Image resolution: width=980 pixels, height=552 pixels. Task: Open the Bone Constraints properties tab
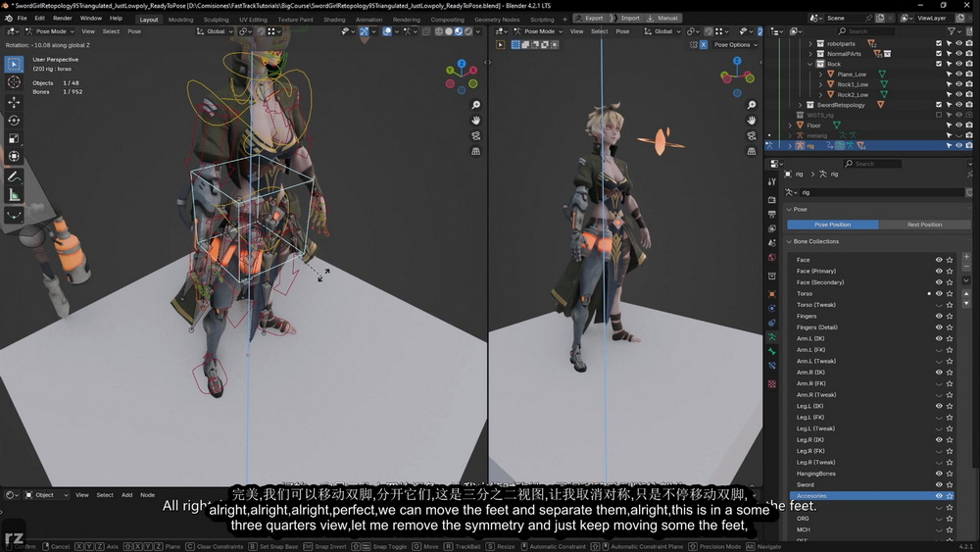(772, 367)
